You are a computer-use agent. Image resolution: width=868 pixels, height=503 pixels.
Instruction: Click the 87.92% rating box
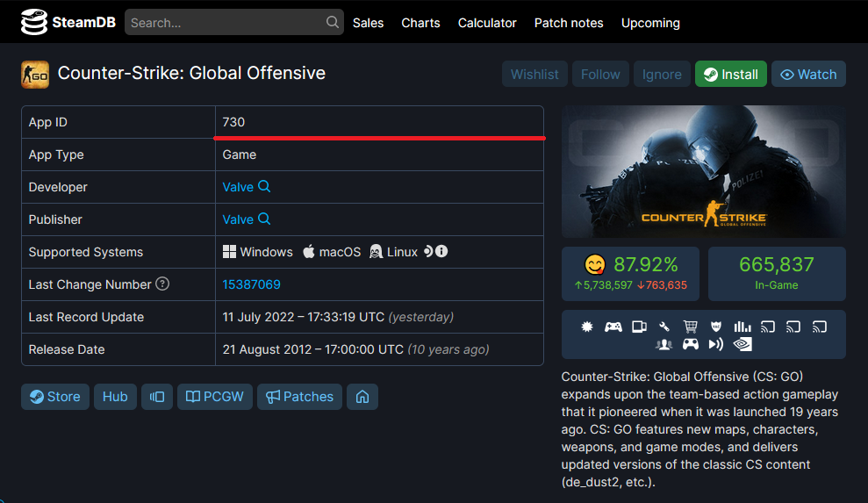[630, 274]
